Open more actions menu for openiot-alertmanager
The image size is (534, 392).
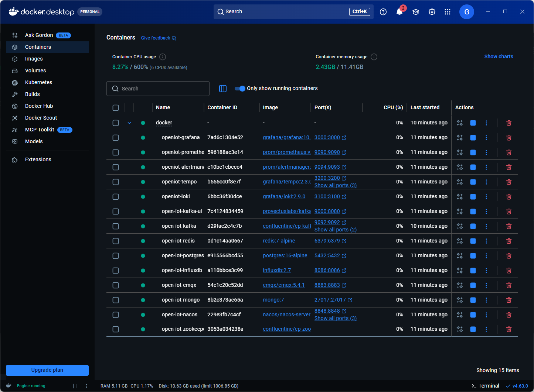click(486, 167)
